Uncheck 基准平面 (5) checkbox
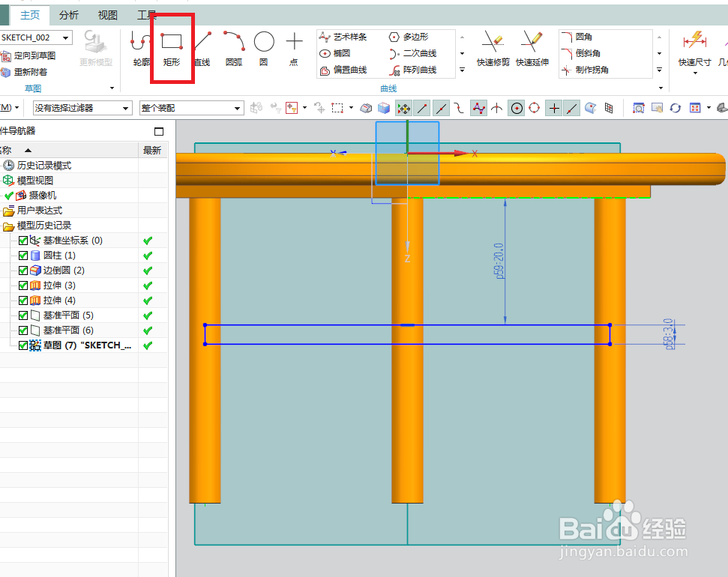This screenshot has width=728, height=577. [23, 315]
